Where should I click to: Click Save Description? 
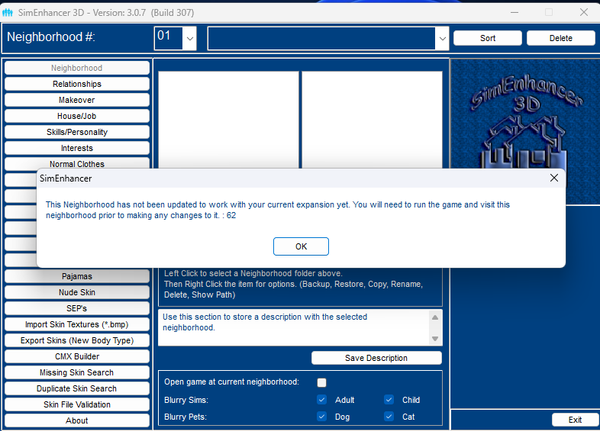tap(377, 358)
